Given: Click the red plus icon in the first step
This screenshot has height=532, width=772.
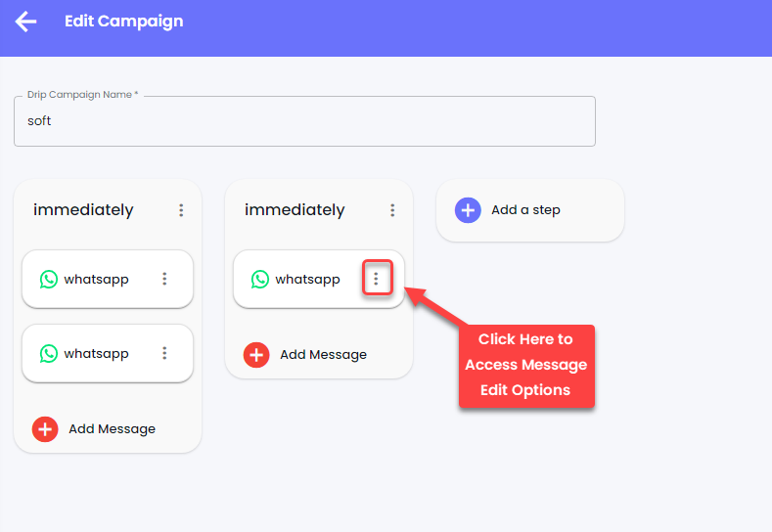Looking at the screenshot, I should point(45,429).
